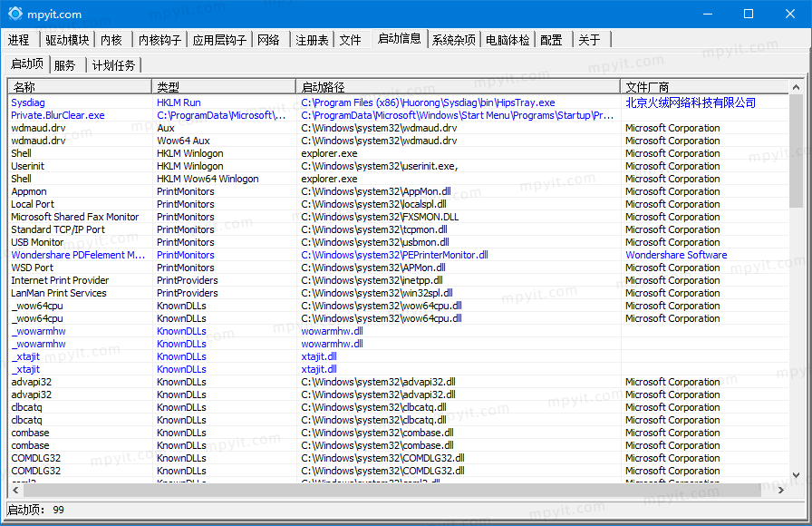
Task: Select the 注册表 tab
Action: [x=312, y=40]
